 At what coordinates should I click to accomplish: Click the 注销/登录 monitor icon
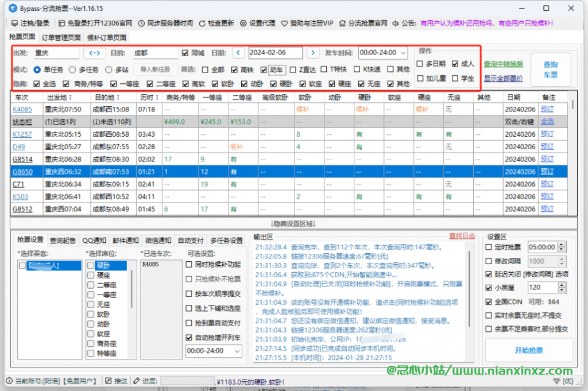14,23
